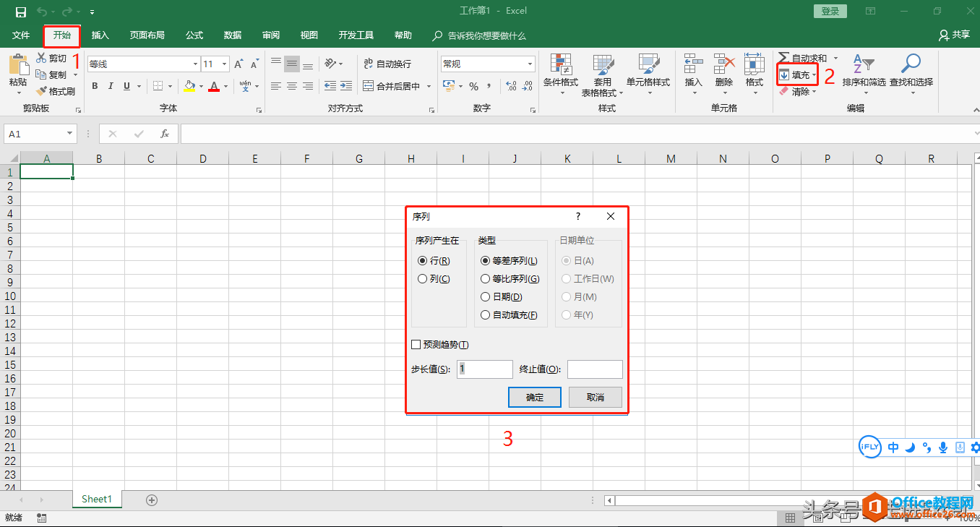
Task: Click the 确定 (OK) button
Action: 535,397
